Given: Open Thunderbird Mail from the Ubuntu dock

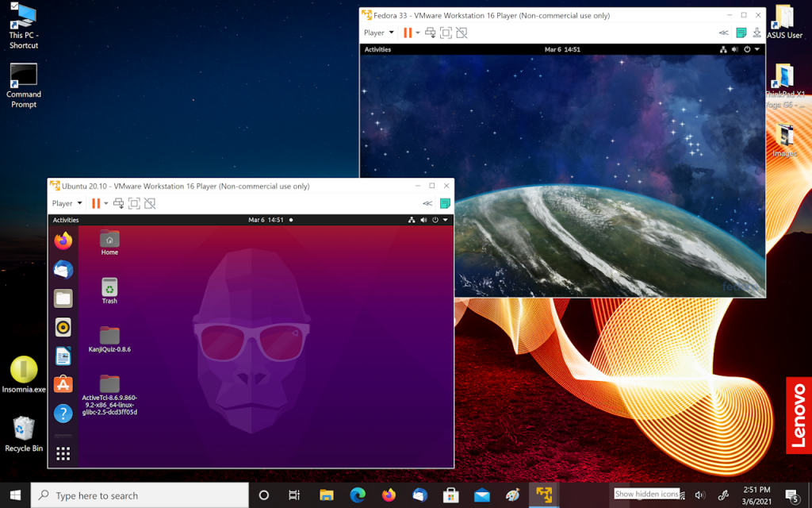Looking at the screenshot, I should tap(63, 270).
